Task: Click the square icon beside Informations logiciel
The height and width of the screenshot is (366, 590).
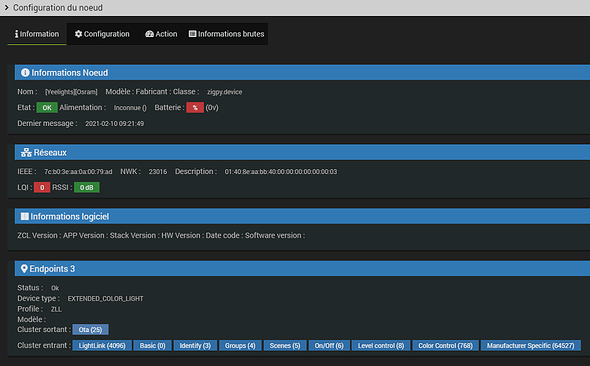Action: tap(24, 216)
